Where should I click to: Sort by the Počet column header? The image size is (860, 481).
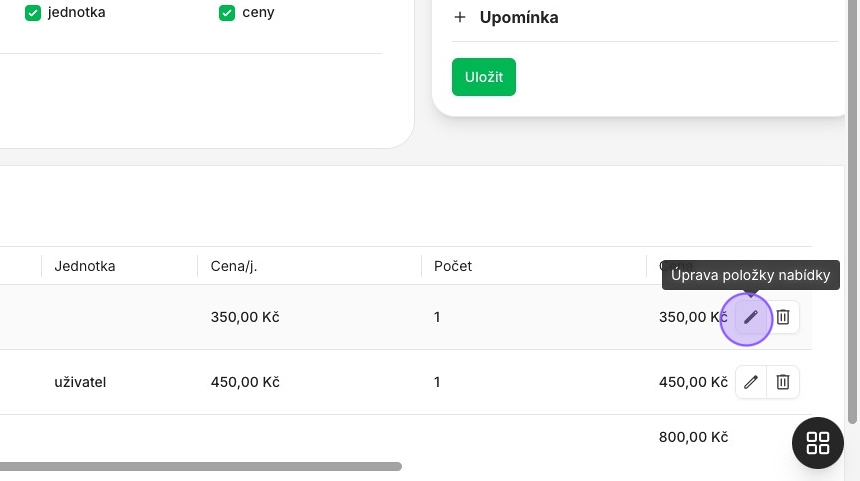(452, 266)
